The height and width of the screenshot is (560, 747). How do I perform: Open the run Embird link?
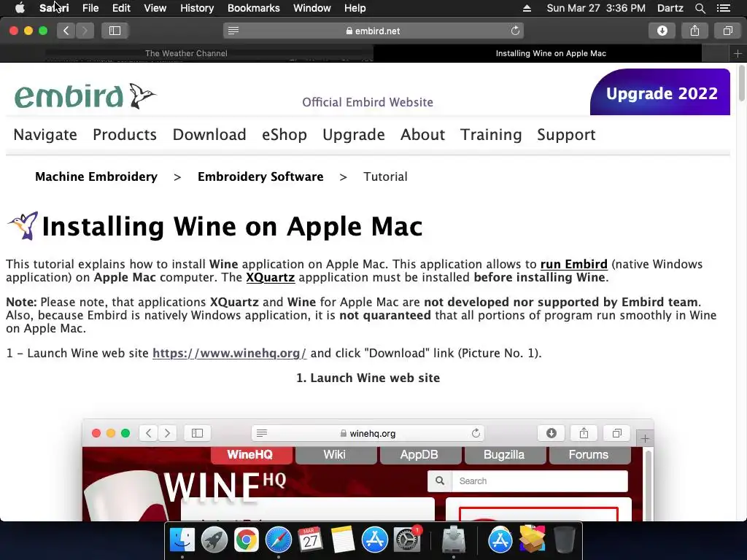573,264
